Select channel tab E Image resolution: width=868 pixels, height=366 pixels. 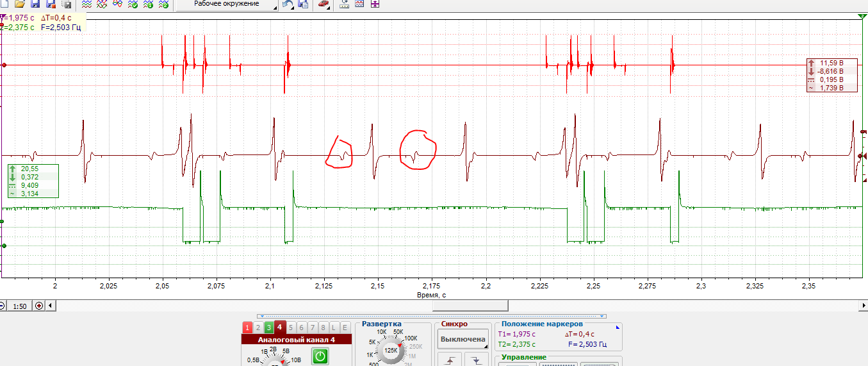click(x=345, y=327)
